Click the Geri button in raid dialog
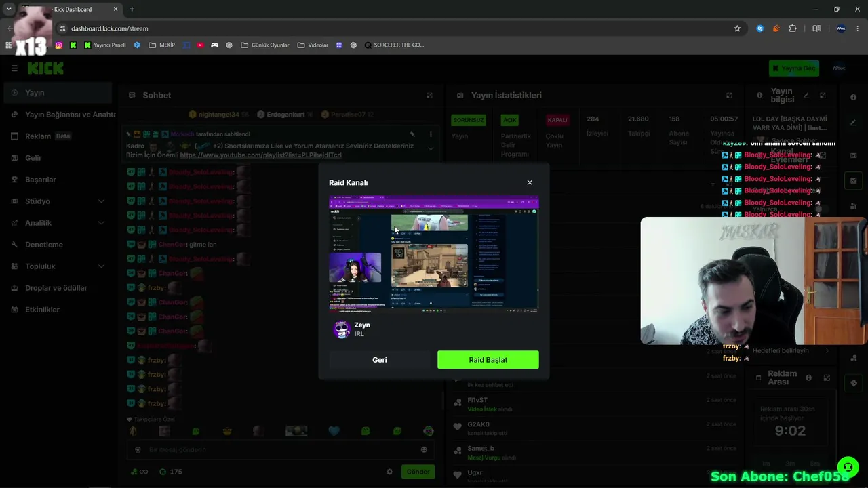This screenshot has width=868, height=488. 380,360
